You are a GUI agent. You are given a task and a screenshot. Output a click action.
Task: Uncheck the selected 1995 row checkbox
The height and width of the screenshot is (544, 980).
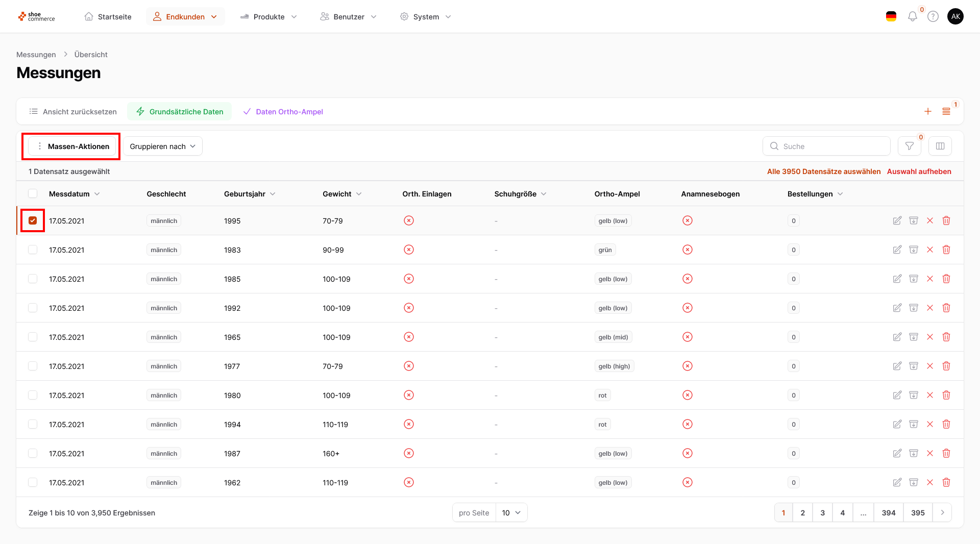click(x=33, y=221)
